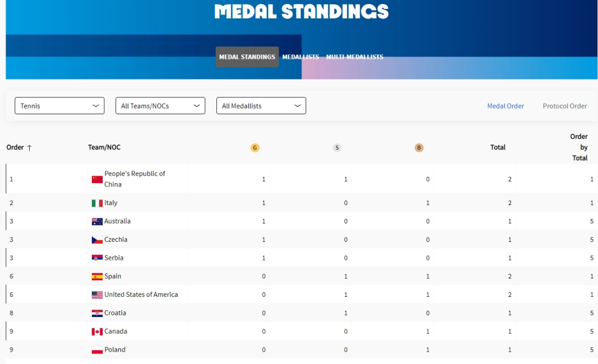Expand the All Teams/NOCs dropdown
598x364 pixels.
(160, 106)
